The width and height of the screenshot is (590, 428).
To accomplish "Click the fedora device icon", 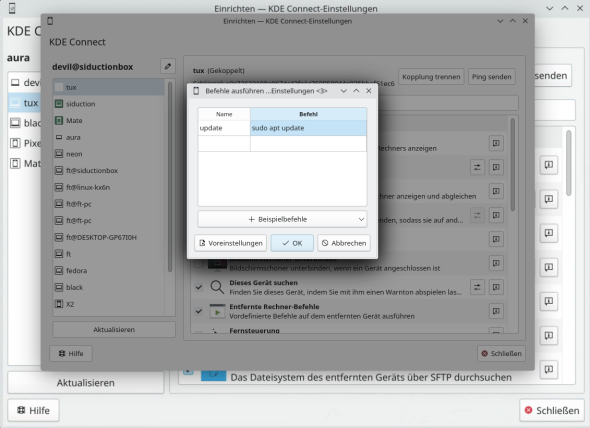I will (59, 271).
